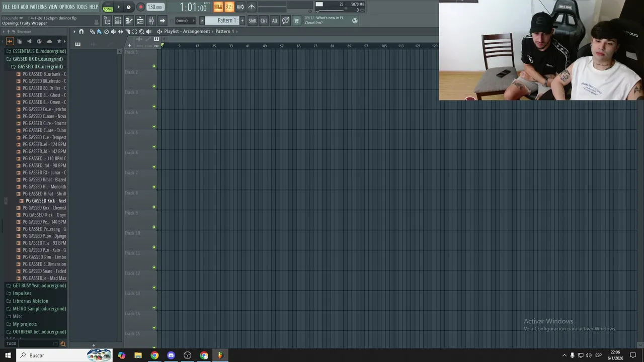Image resolution: width=644 pixels, height=362 pixels.
Task: Click the record button in transport
Action: point(141,7)
